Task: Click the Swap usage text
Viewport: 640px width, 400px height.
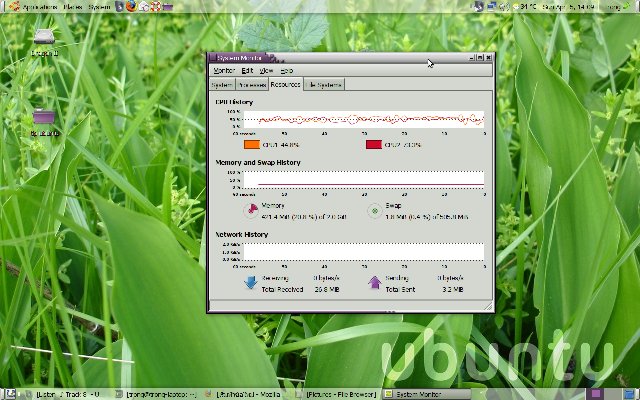Action: point(427,217)
